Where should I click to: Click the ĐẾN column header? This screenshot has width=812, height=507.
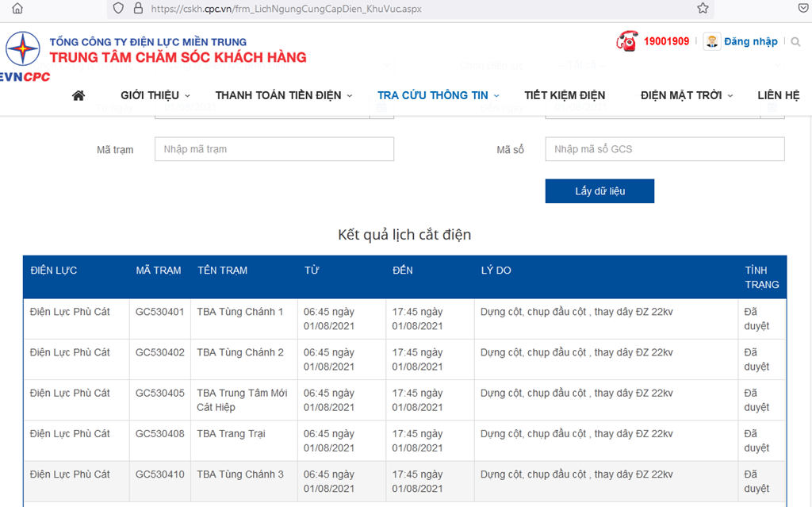(x=402, y=270)
